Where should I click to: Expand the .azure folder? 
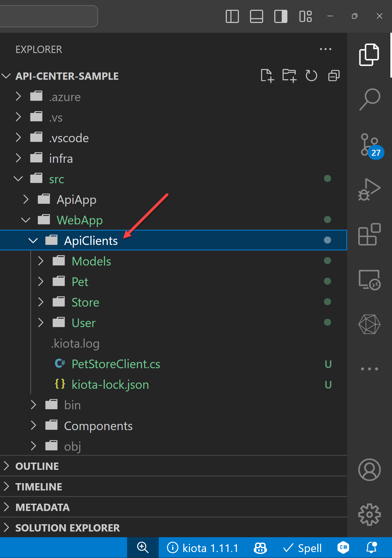[x=174, y=97]
